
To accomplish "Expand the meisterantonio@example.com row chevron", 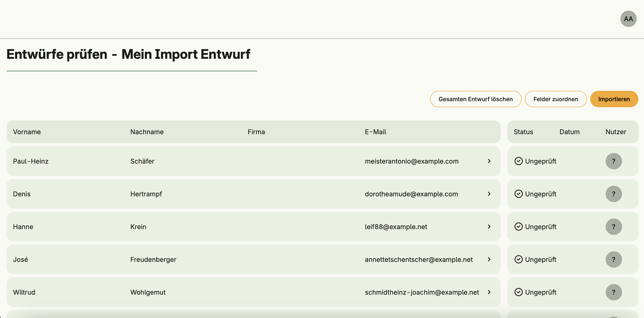I will [x=489, y=161].
